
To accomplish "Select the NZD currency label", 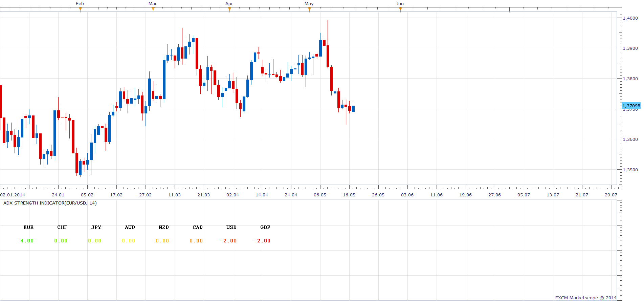I will [164, 227].
